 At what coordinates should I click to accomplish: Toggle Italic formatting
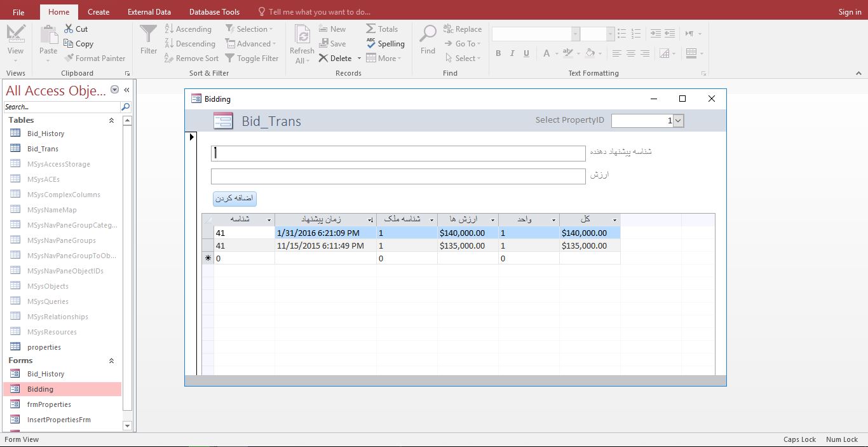point(512,53)
